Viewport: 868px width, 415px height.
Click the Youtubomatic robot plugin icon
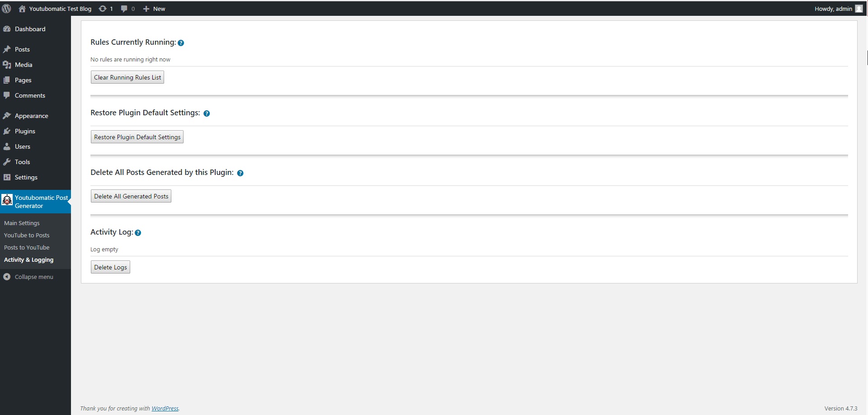(x=7, y=200)
